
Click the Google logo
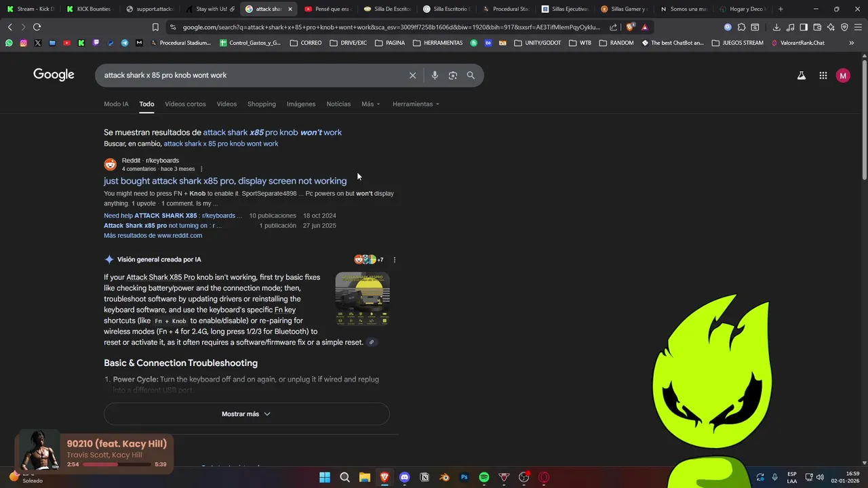coord(54,75)
